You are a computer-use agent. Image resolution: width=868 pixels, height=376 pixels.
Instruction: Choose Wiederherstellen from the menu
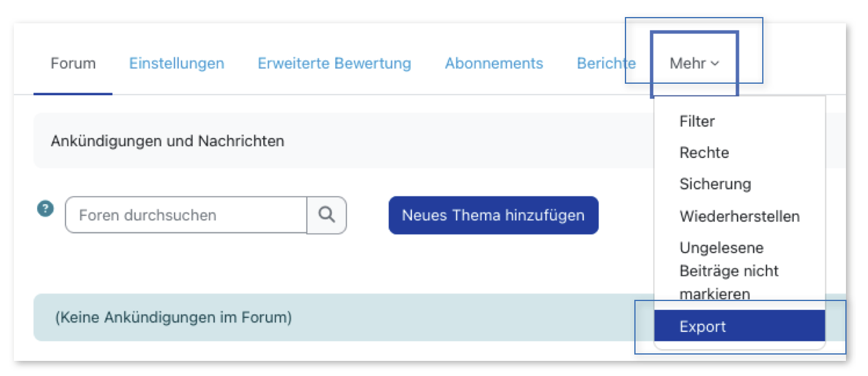[739, 216]
